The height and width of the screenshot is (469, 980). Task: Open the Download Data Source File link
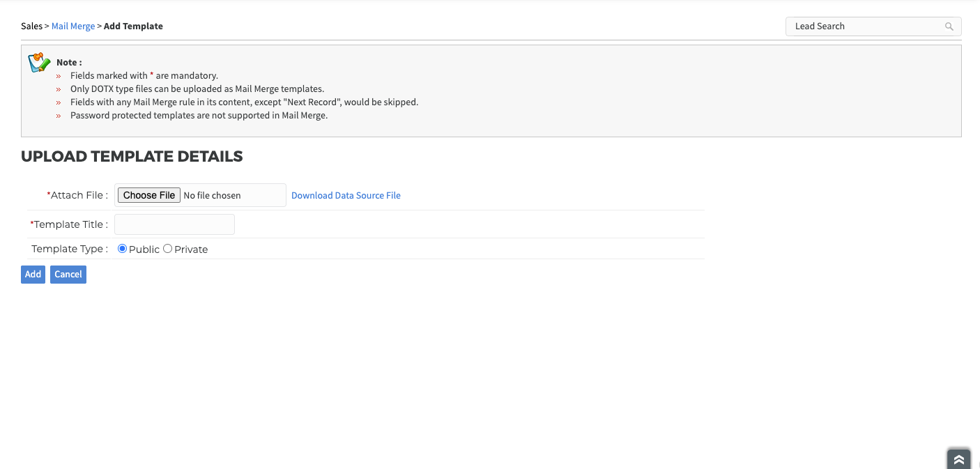coord(346,195)
